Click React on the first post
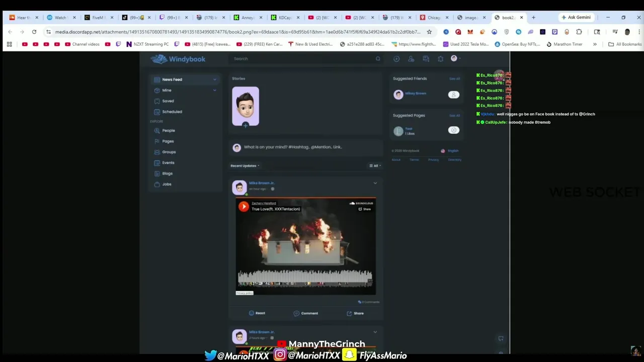The image size is (644, 362). [x=257, y=313]
